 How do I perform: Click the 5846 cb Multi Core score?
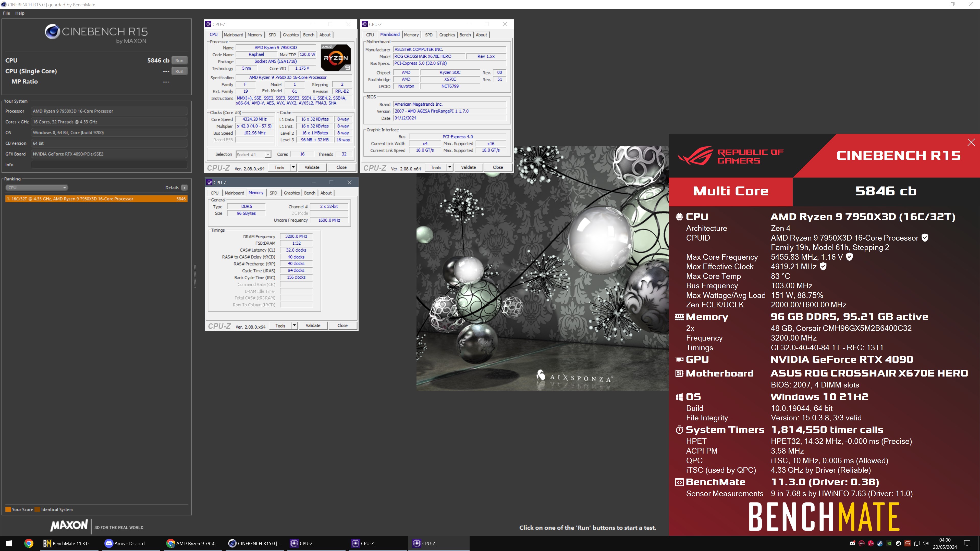[886, 191]
